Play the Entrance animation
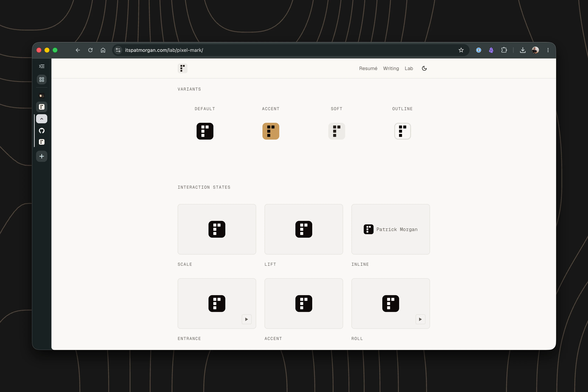The height and width of the screenshot is (392, 588). click(247, 319)
